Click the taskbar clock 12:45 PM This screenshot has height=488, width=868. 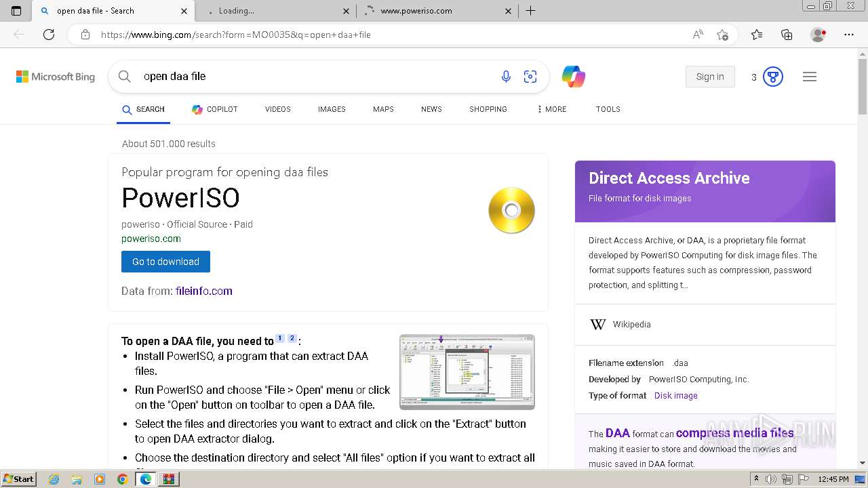(833, 479)
